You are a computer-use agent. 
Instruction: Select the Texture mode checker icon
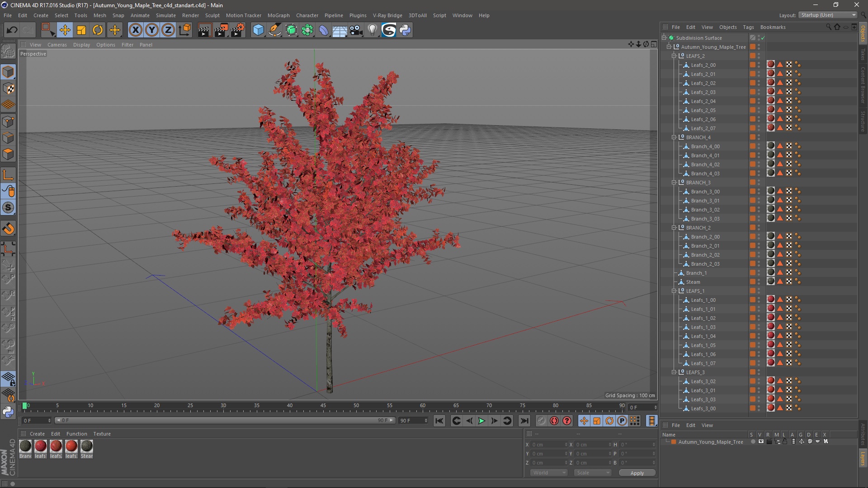point(8,89)
